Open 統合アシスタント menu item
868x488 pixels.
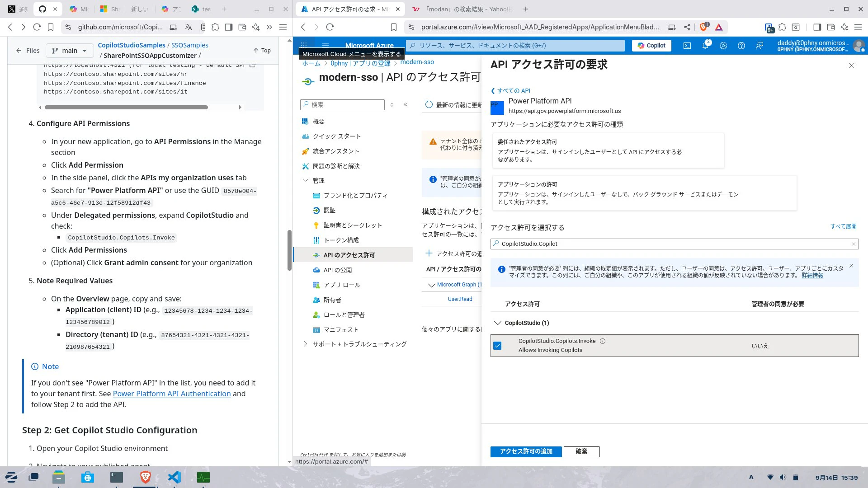coord(335,151)
